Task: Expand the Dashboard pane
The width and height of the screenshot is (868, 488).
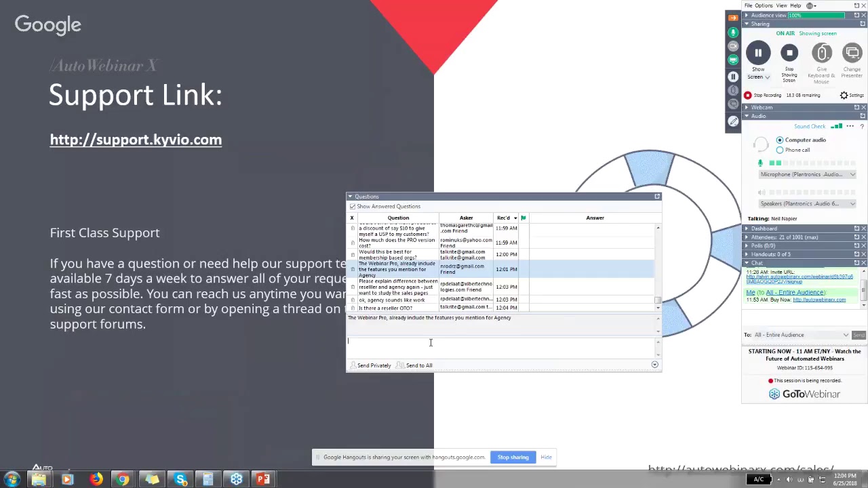Action: click(747, 228)
